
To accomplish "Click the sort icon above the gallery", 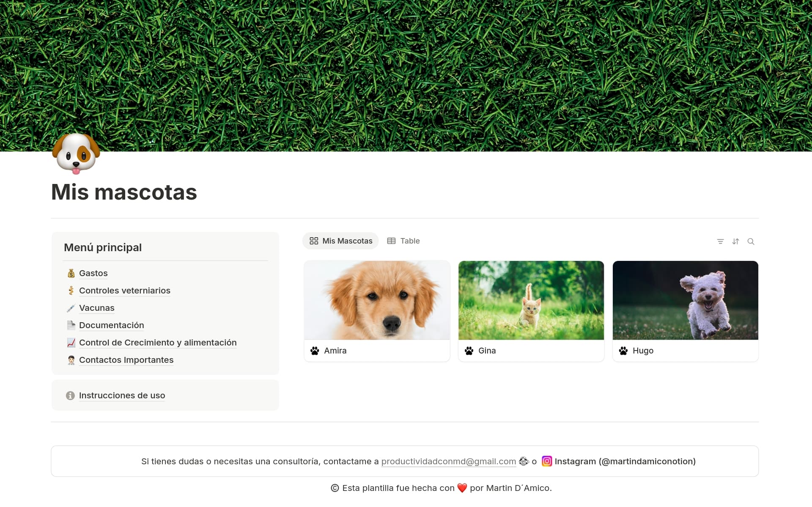I will pyautogui.click(x=736, y=241).
